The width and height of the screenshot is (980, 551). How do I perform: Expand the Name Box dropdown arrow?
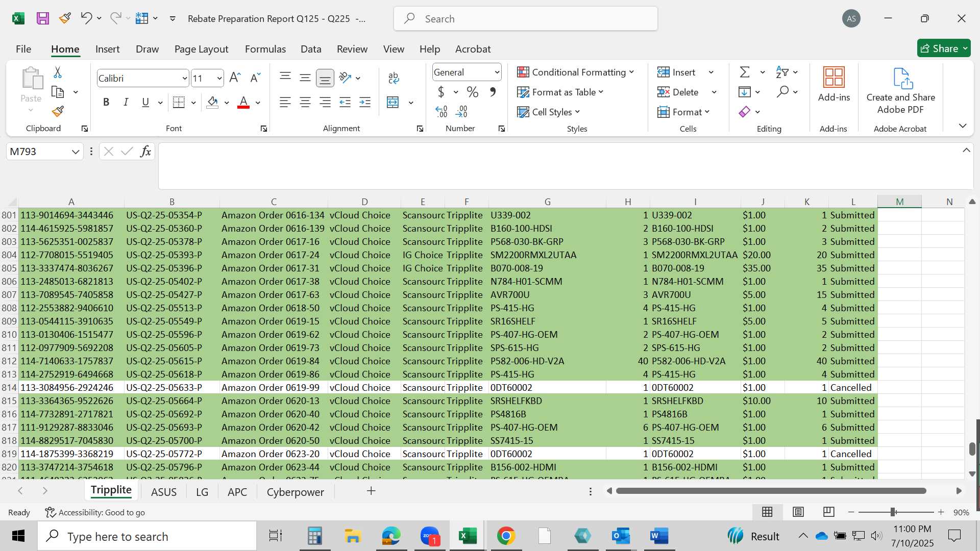pos(76,152)
